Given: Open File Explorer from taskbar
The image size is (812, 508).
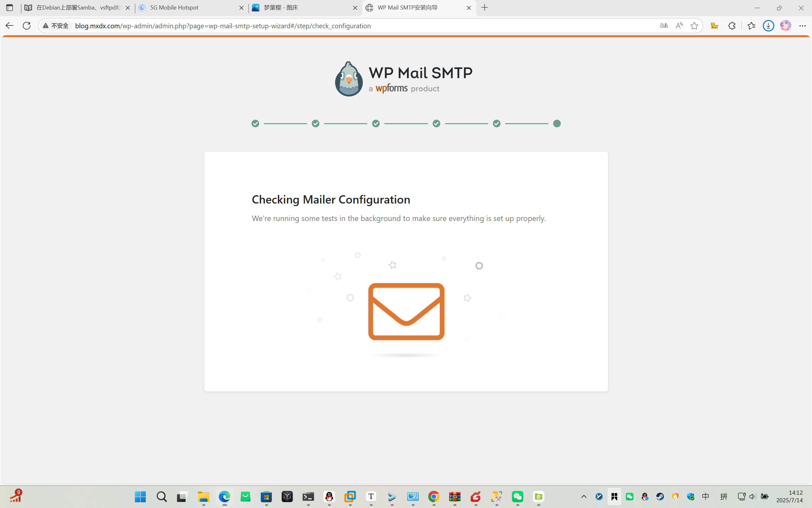Looking at the screenshot, I should click(203, 497).
